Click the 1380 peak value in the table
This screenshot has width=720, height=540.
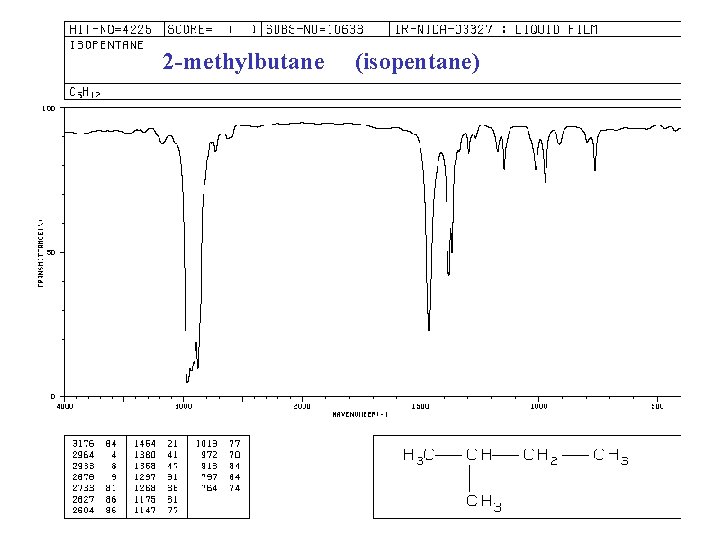145,455
